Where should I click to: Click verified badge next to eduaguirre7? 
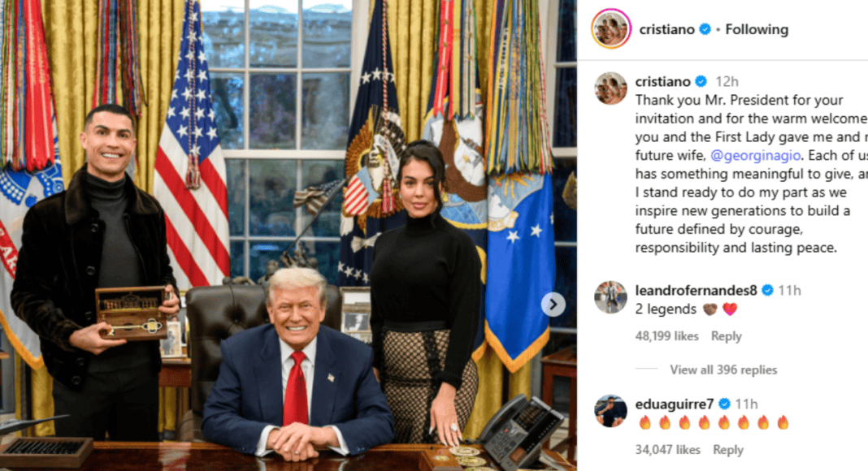click(x=724, y=404)
